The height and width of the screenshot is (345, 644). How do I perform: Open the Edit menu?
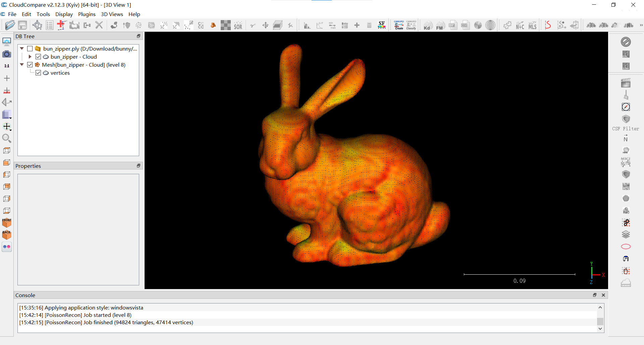(26, 14)
